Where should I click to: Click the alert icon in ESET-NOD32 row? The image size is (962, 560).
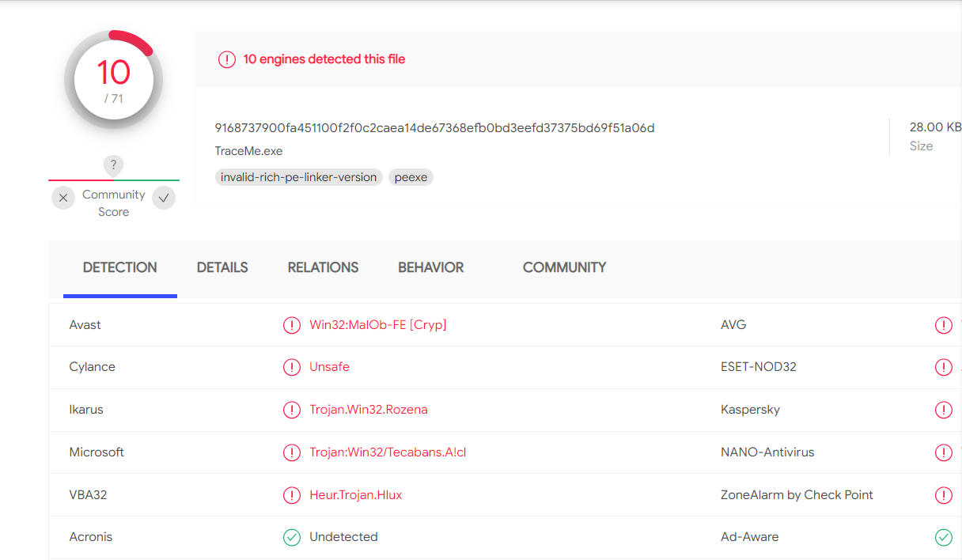pos(944,367)
